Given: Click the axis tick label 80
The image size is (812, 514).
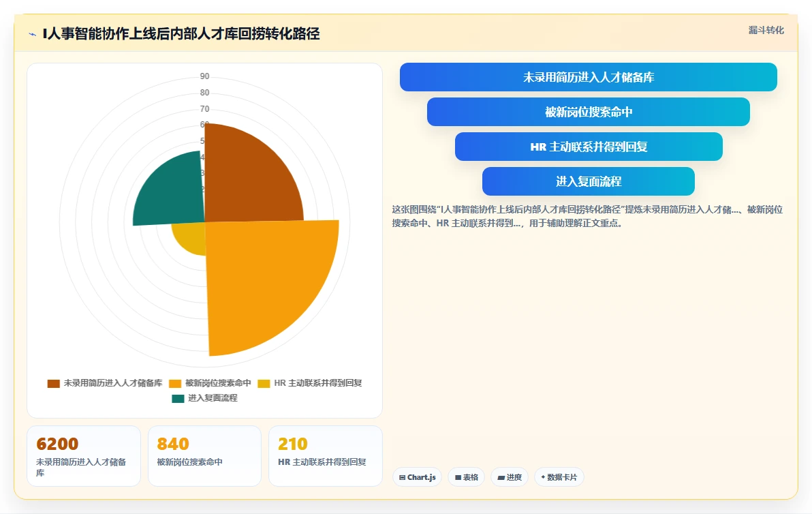Looking at the screenshot, I should 204,93.
